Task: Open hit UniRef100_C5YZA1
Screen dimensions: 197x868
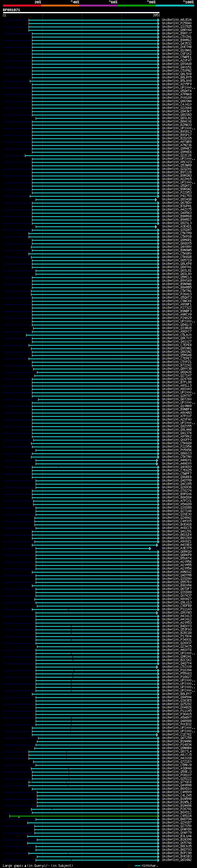Action: [x=177, y=37]
